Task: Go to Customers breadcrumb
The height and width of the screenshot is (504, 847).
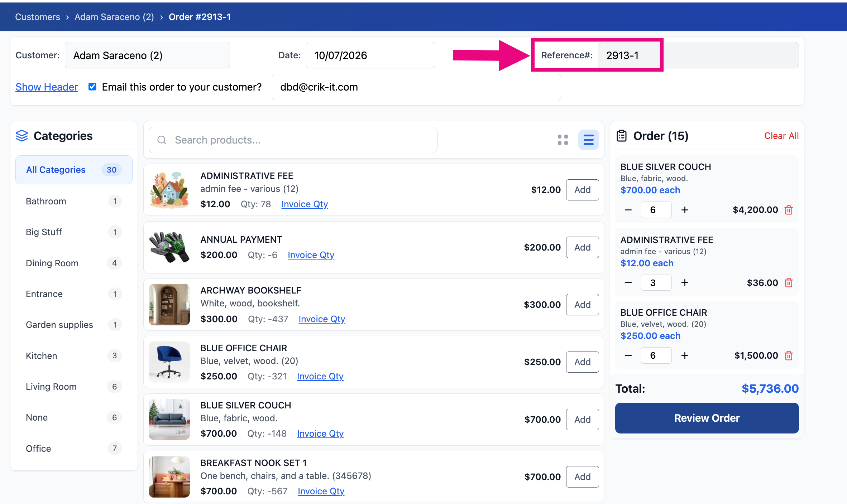Action: click(38, 17)
